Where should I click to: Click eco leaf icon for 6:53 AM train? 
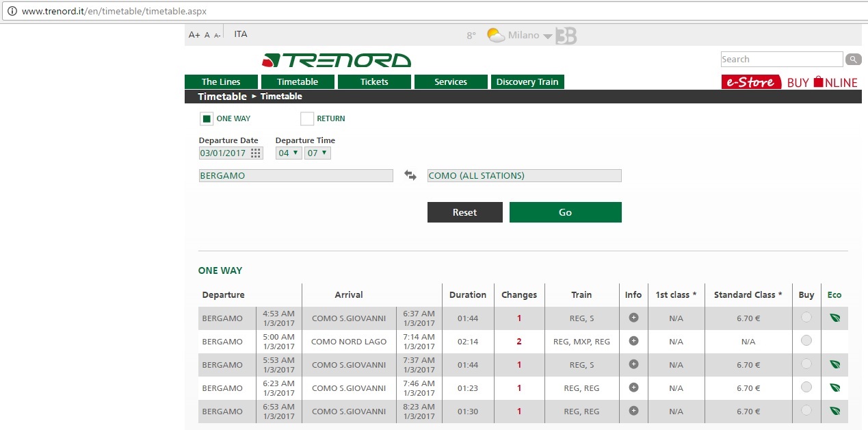point(834,412)
